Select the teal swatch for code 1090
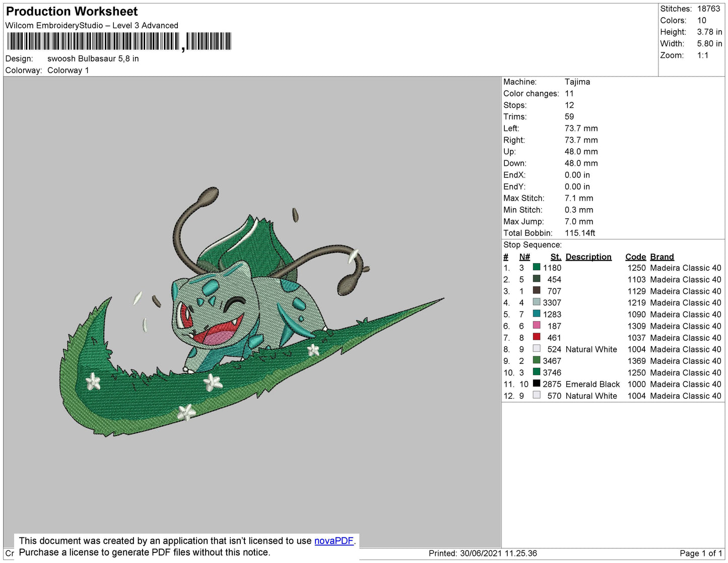Image resolution: width=728 pixels, height=563 pixels. (x=537, y=314)
